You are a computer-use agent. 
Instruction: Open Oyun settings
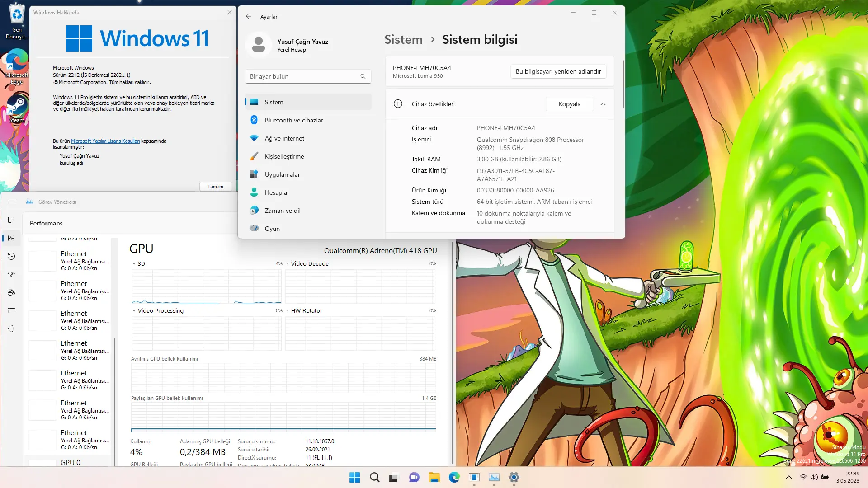(308, 229)
